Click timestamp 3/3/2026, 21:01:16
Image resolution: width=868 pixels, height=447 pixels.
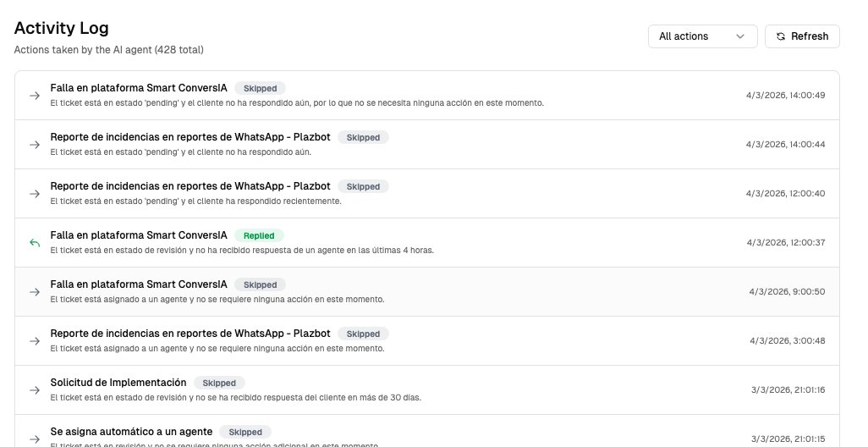[x=788, y=390]
